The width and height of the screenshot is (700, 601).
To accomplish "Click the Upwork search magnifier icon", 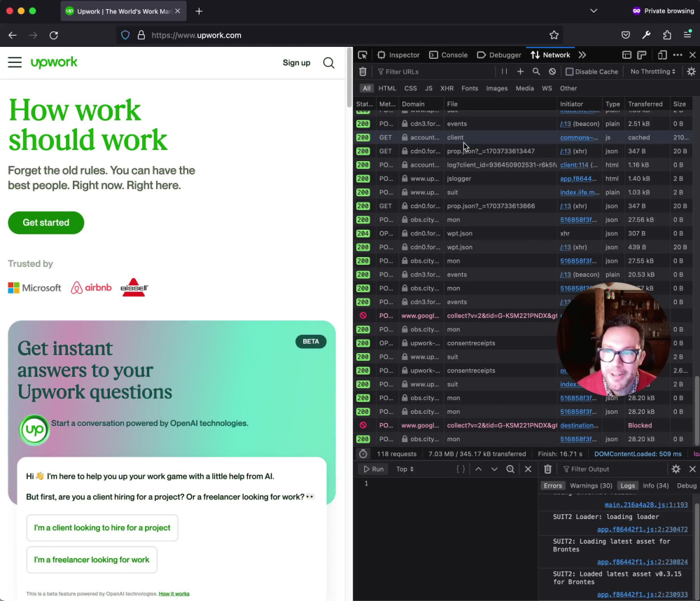I will click(x=329, y=62).
